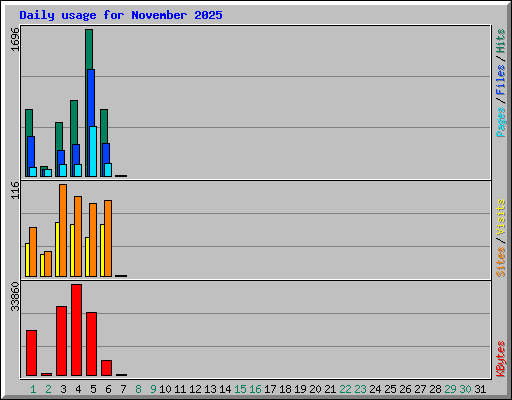Viewport: 512px width, 400px height.
Task: Click the red 'KBytes' legend label
Action: pos(501,359)
